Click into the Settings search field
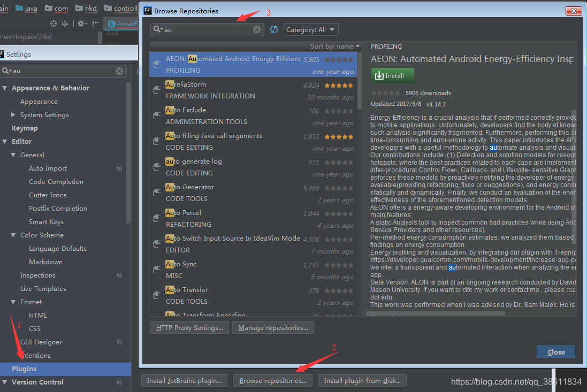 [64, 71]
